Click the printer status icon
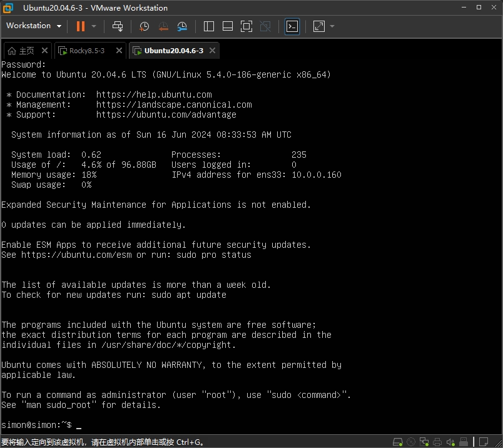 pos(437,442)
